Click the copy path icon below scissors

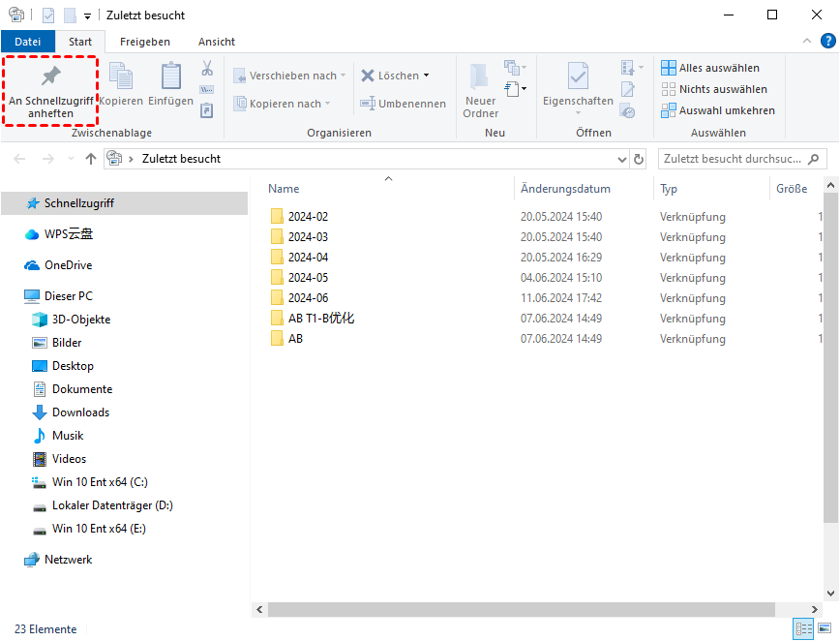[x=207, y=89]
